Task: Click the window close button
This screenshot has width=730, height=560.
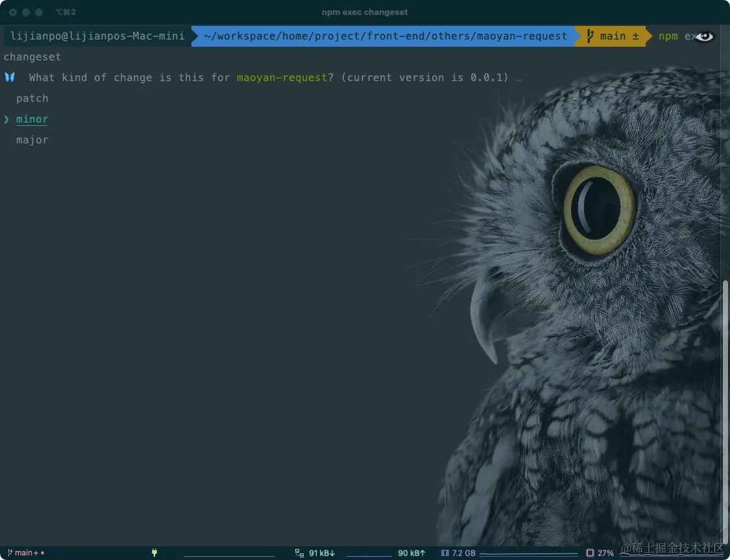Action: coord(13,12)
